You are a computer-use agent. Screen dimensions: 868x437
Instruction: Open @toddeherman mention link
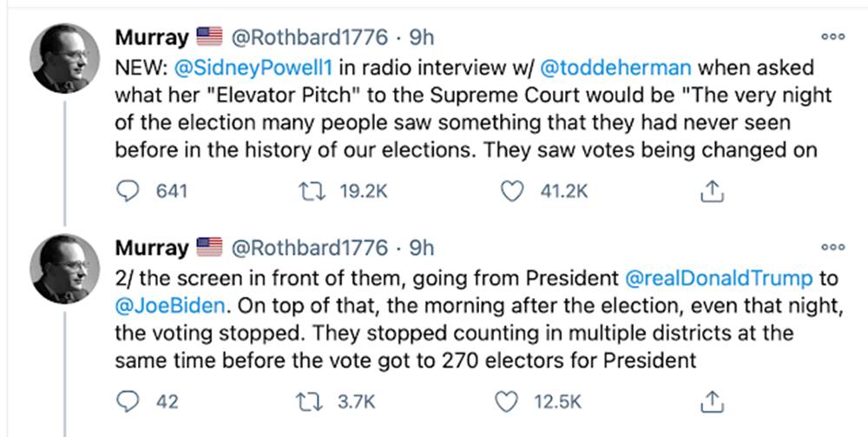point(619,66)
